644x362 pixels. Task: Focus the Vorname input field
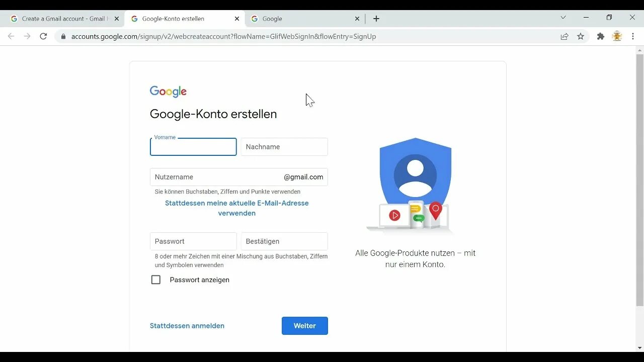(x=193, y=147)
